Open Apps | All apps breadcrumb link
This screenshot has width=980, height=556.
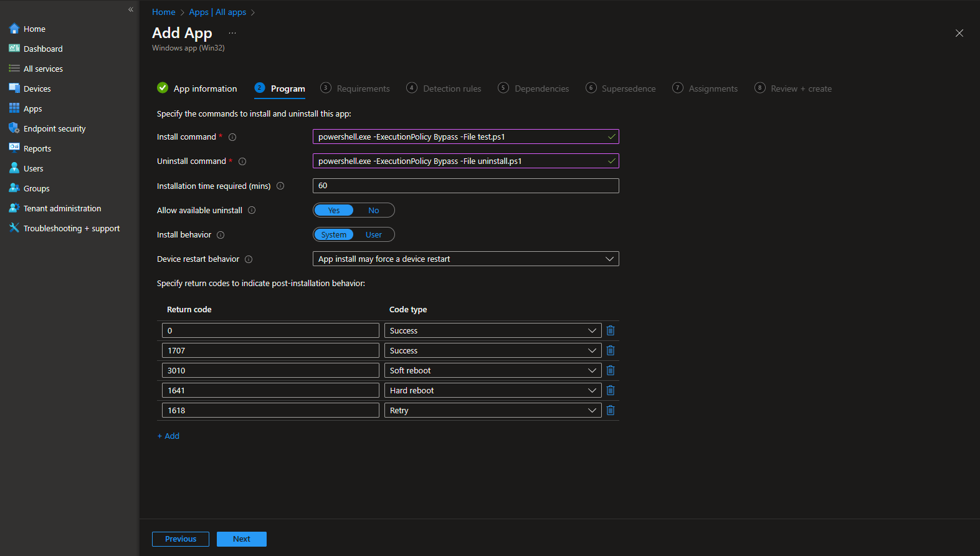(x=217, y=12)
